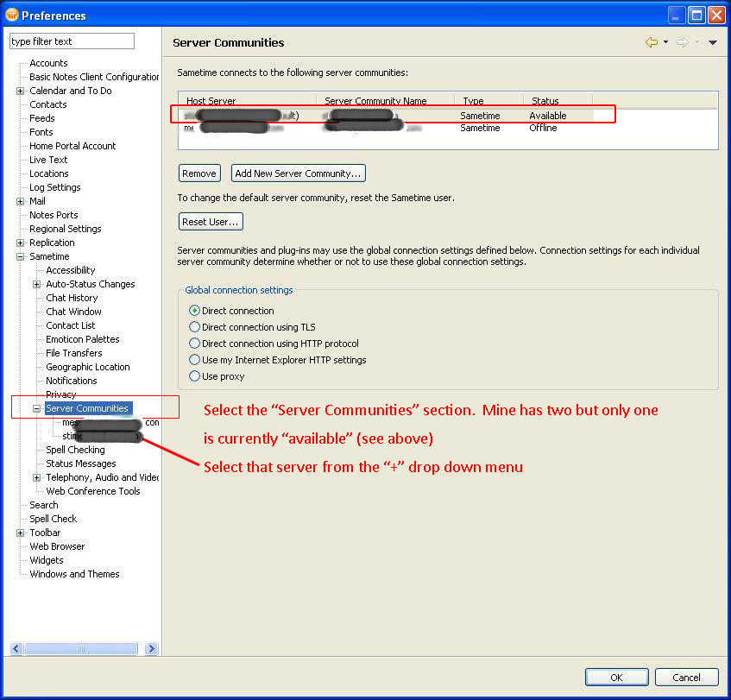Viewport: 731px width, 700px height.
Task: Open Emoticon Palettes page
Action: 83,339
